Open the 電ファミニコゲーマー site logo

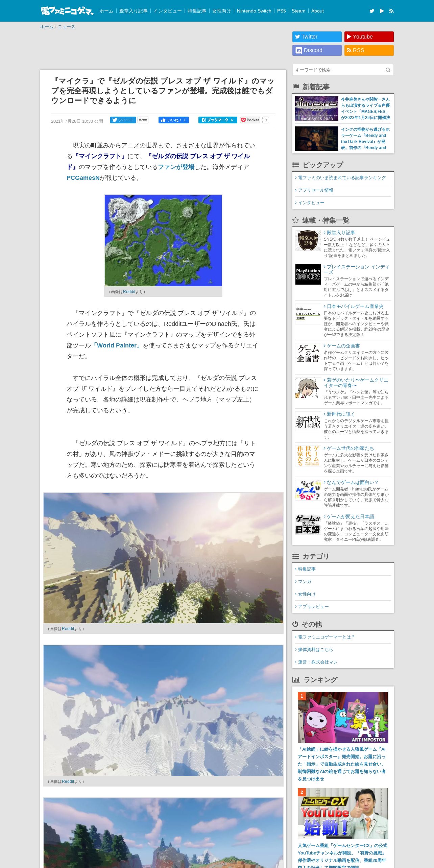67,11
